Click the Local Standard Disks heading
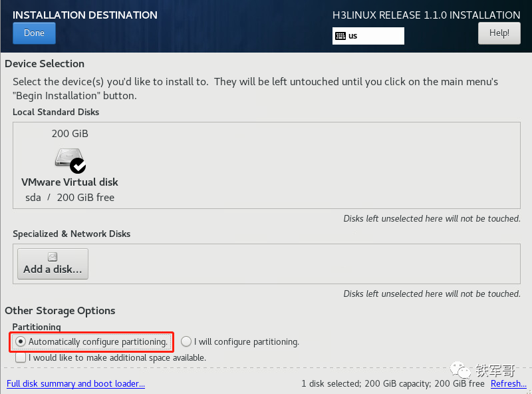This screenshot has width=532, height=394. [56, 112]
